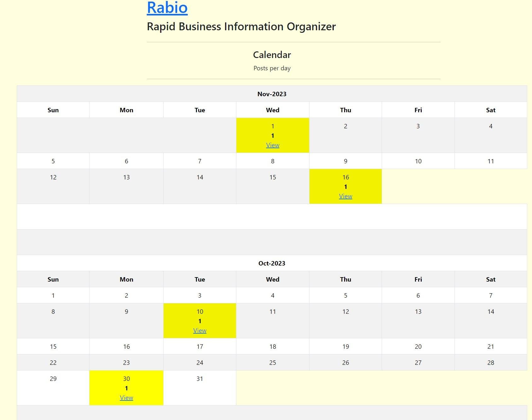Open the View link for November 1
Image resolution: width=532 pixels, height=420 pixels.
pos(273,145)
